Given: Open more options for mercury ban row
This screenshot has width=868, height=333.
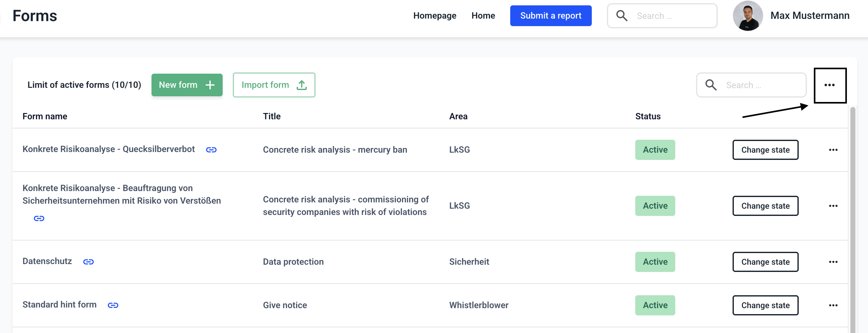Looking at the screenshot, I should pyautogui.click(x=833, y=150).
